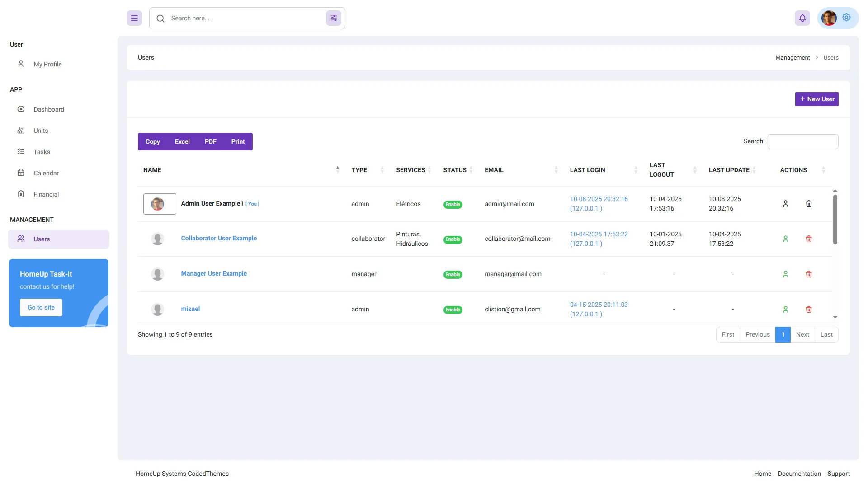868x488 pixels.
Task: Open Collaborator User Example profile link
Action: [x=219, y=238]
